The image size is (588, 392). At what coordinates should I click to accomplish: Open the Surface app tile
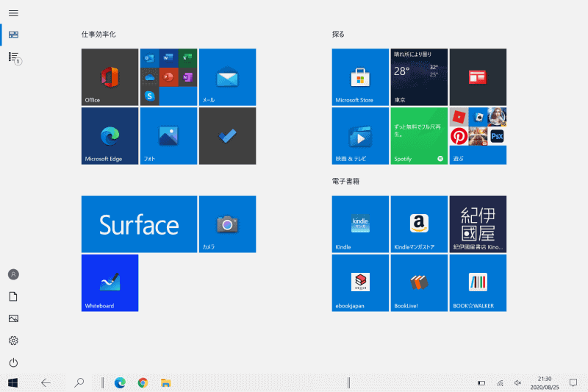tap(139, 224)
